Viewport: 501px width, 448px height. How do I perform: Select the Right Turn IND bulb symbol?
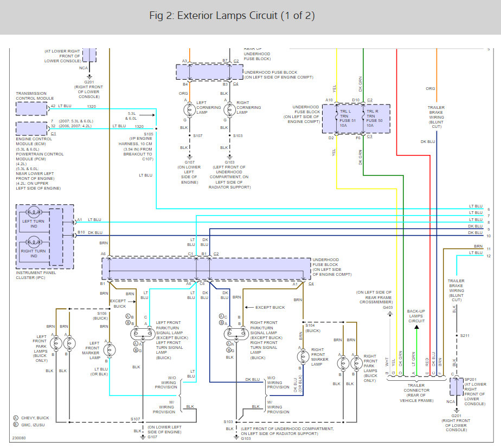pos(34,242)
